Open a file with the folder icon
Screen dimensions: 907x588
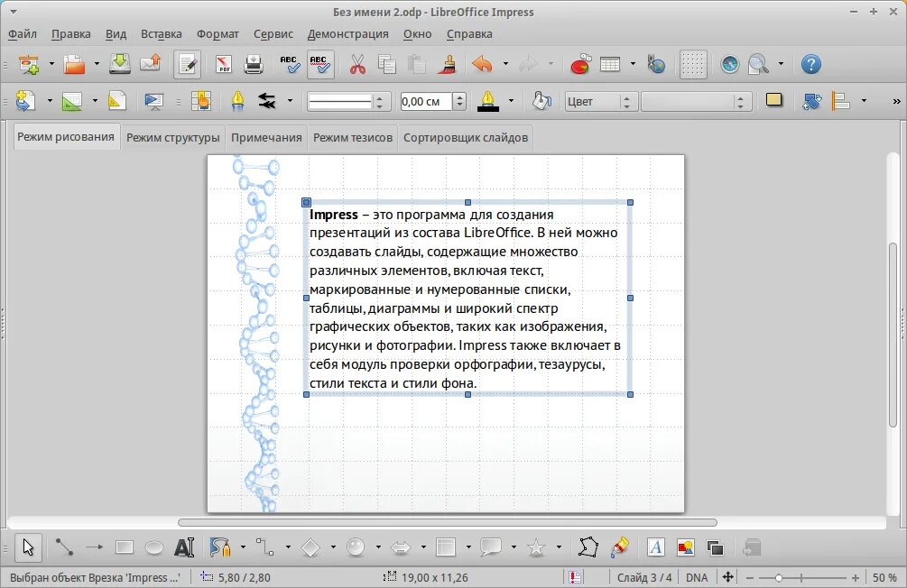coord(74,64)
